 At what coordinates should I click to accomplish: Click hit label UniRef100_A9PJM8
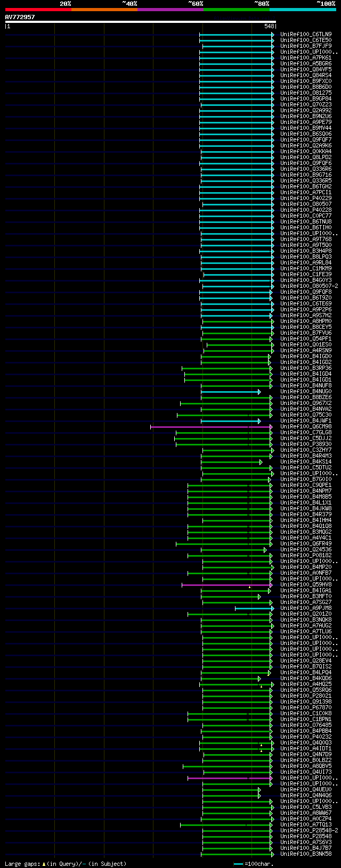[306, 608]
